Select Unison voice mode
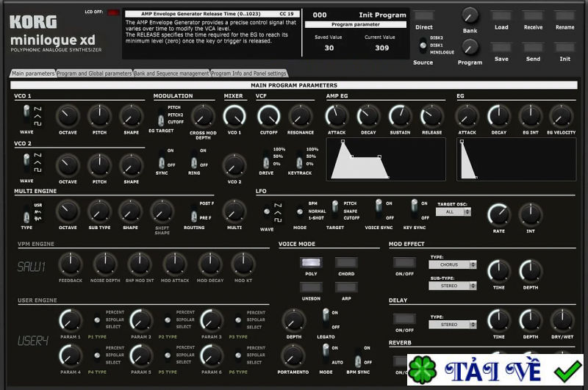The width and height of the screenshot is (588, 390). (x=311, y=287)
